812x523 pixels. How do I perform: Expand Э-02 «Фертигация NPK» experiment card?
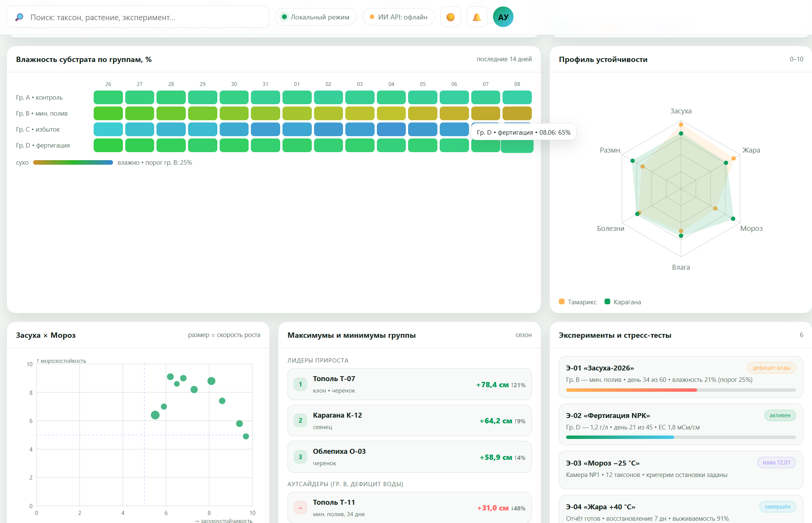[x=681, y=424]
